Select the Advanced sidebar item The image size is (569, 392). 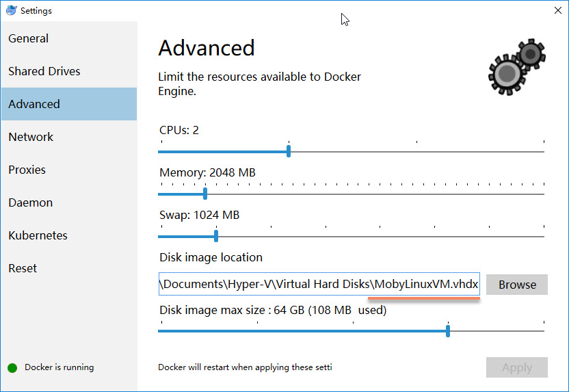click(x=34, y=104)
